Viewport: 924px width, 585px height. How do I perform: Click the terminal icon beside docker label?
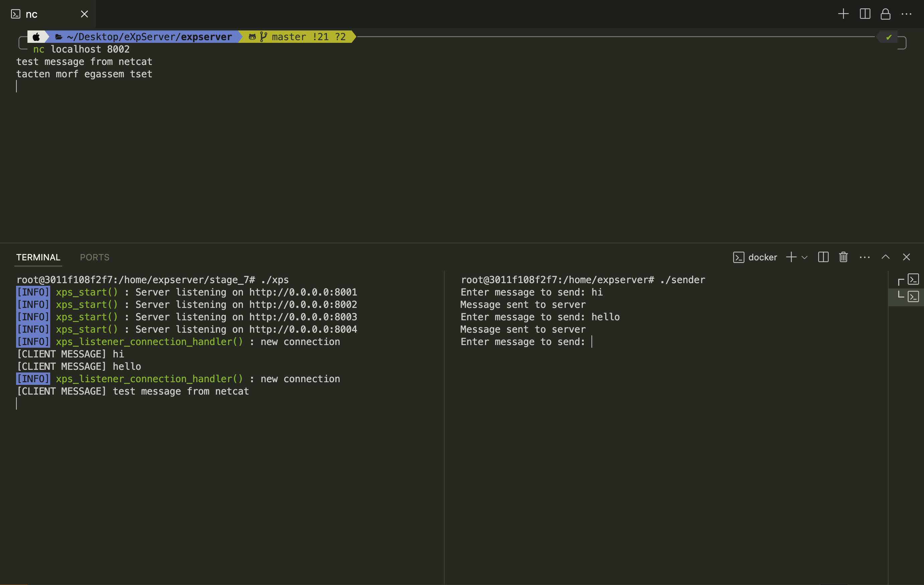[x=738, y=257]
